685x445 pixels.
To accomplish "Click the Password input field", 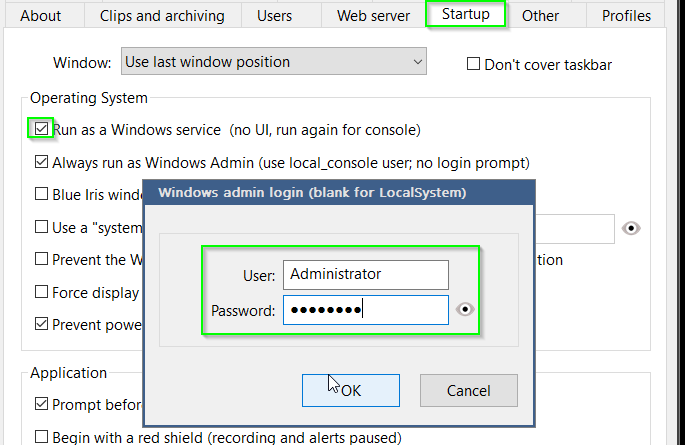I will click(x=366, y=310).
